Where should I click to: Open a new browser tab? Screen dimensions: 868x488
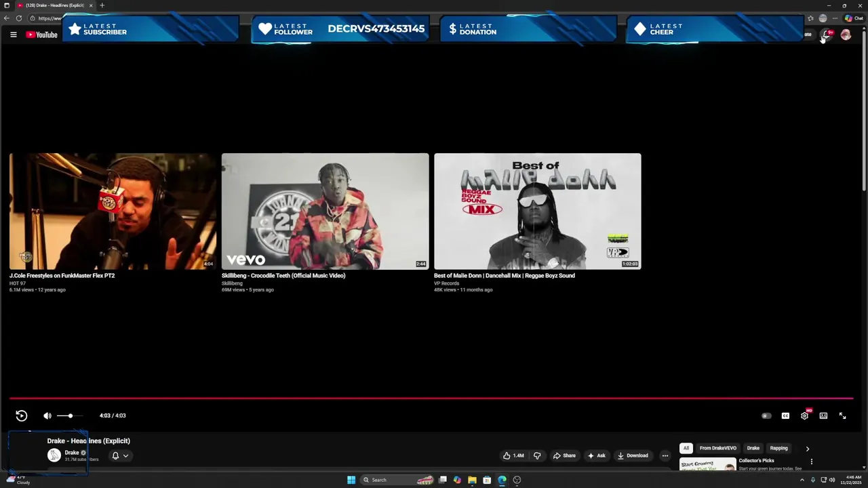[102, 5]
